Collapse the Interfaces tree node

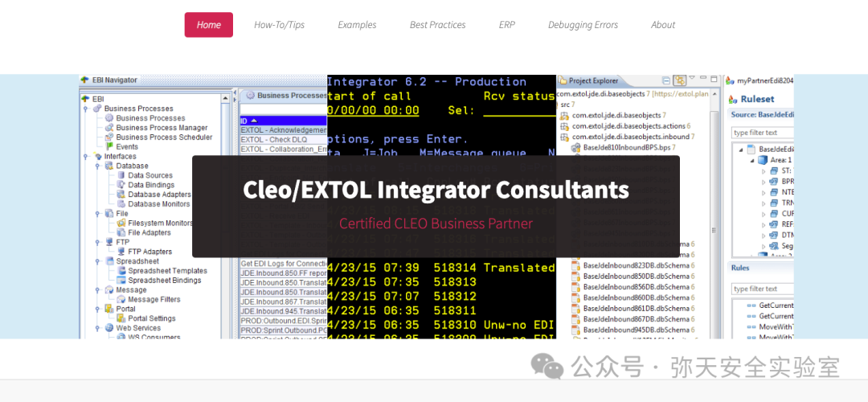point(86,156)
